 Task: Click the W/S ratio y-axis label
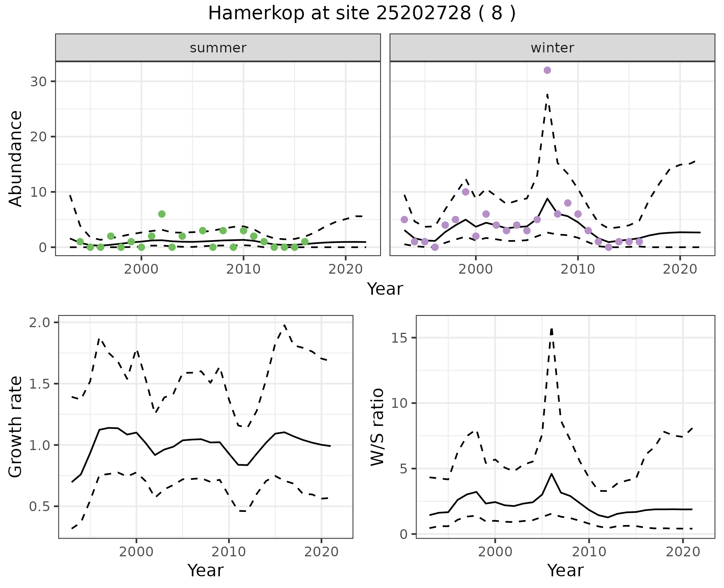click(x=377, y=427)
